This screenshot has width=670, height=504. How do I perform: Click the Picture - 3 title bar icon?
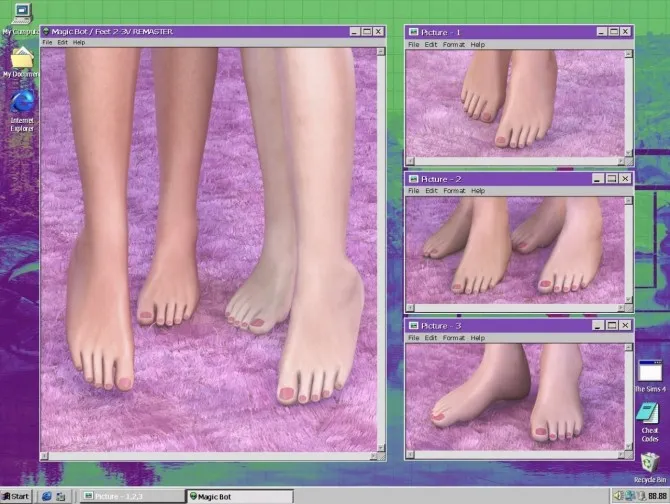click(413, 326)
